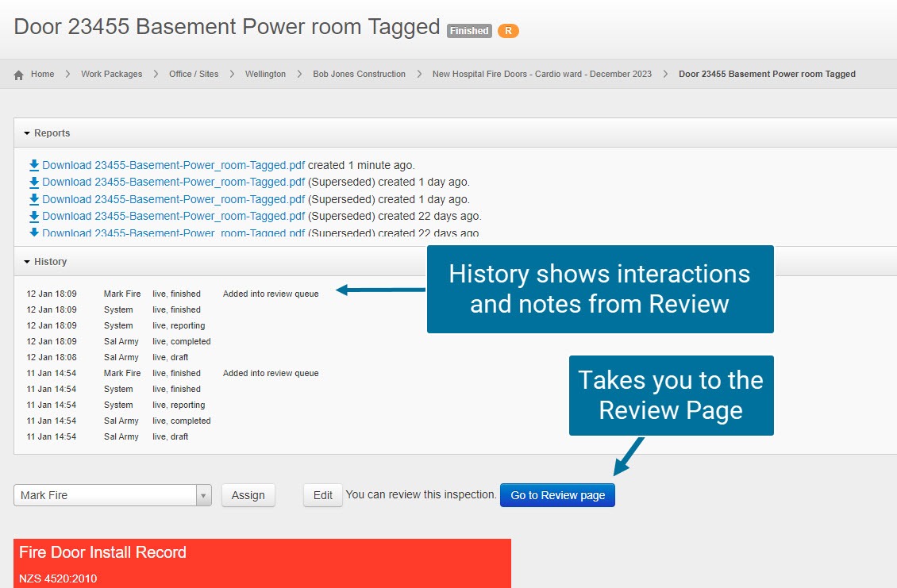This screenshot has width=897, height=588.
Task: Click the Home icon in breadcrumb
Action: tap(19, 75)
